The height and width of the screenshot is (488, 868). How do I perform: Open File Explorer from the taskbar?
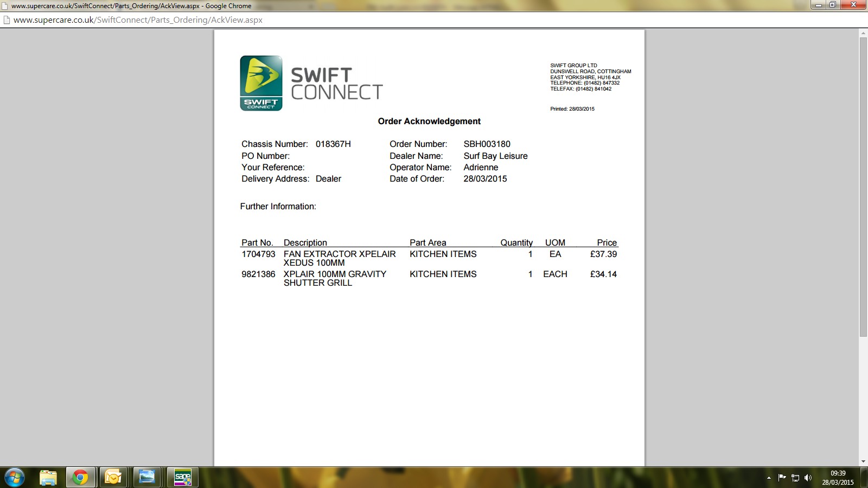(x=48, y=477)
